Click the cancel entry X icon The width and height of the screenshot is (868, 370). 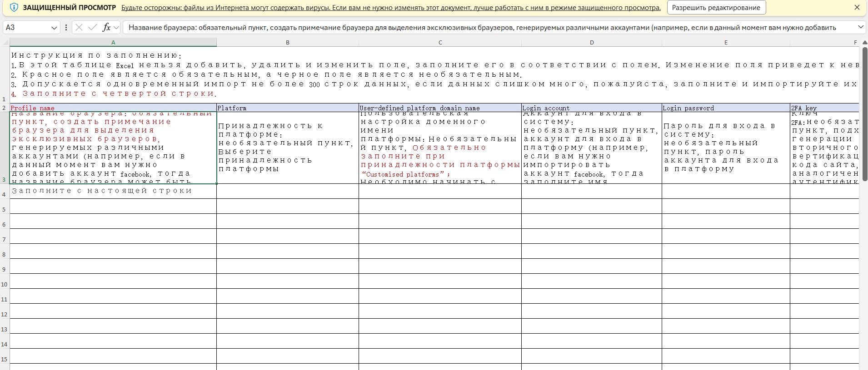pos(79,27)
